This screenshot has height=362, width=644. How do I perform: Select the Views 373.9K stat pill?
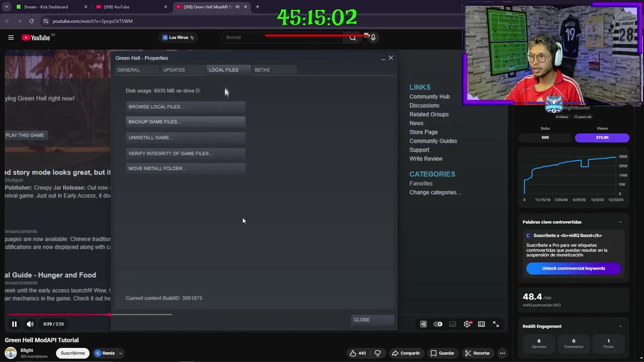[x=602, y=137]
